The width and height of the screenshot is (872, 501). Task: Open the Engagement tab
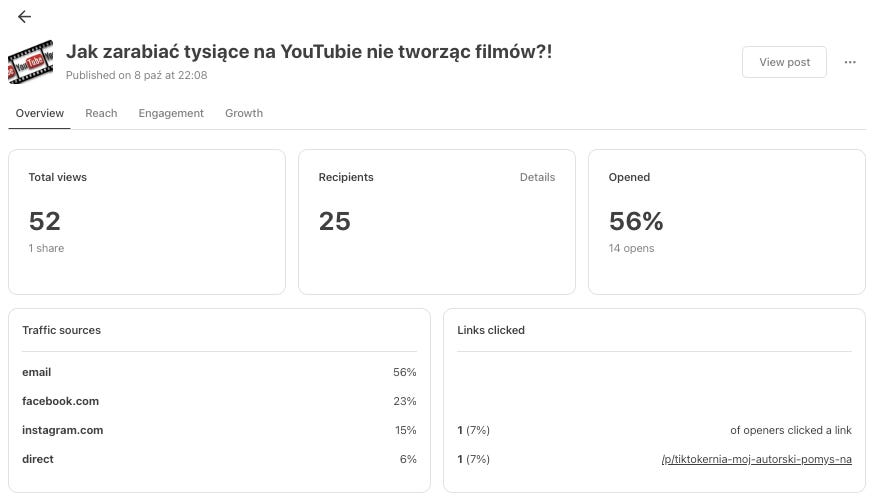point(171,113)
